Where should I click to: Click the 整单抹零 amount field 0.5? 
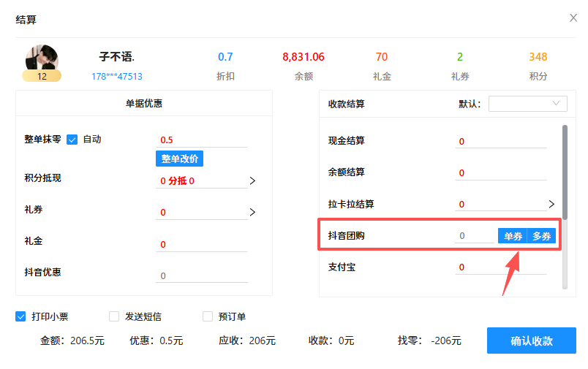pyautogui.click(x=202, y=140)
